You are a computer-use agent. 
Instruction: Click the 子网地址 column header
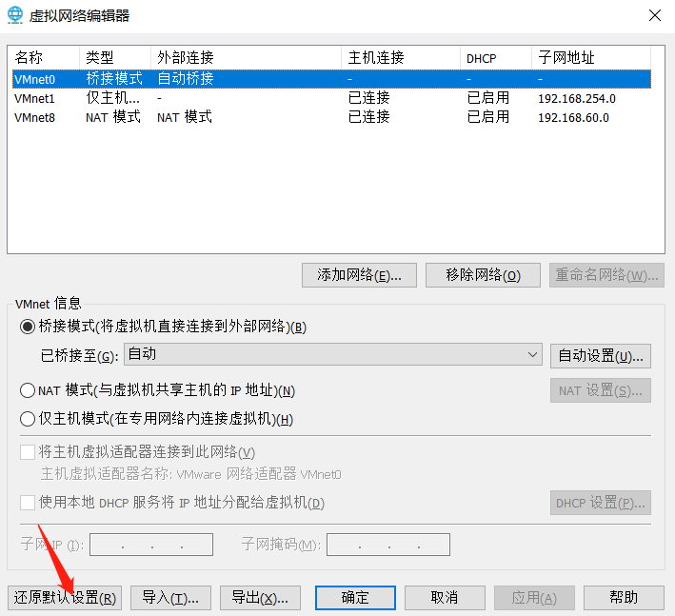[591, 58]
